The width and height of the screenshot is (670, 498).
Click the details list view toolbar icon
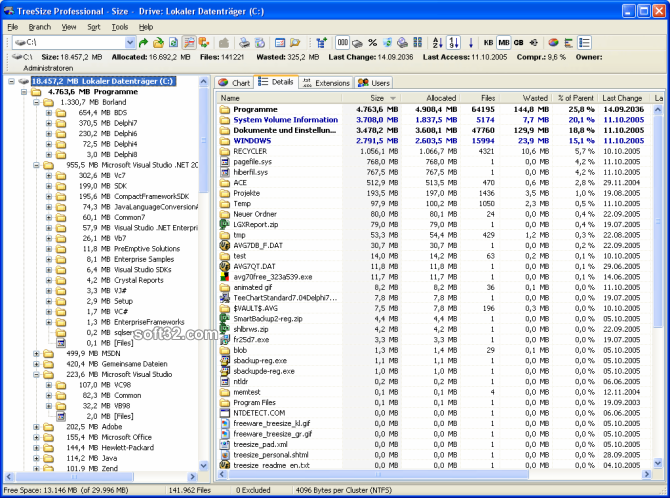tap(584, 43)
